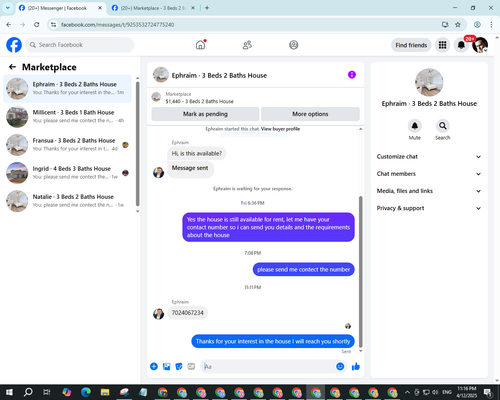Click Search Facebook field
This screenshot has width=500, height=400.
click(x=80, y=45)
